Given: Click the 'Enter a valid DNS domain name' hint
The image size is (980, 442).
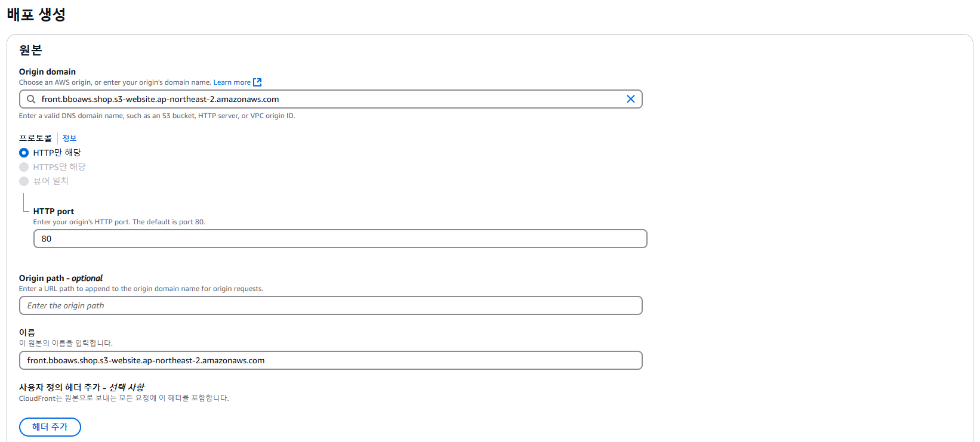Looking at the screenshot, I should (x=157, y=116).
